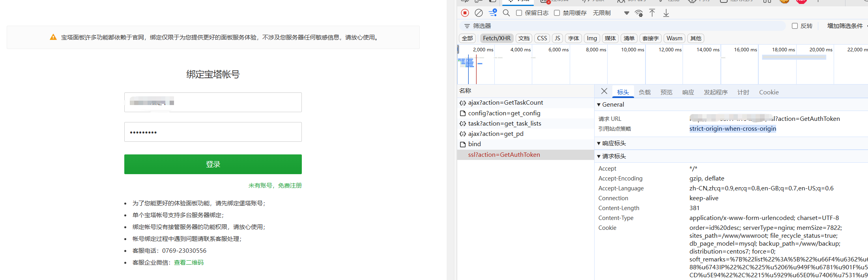Switch to the 标头 tab
The image size is (868, 280).
[x=623, y=92]
